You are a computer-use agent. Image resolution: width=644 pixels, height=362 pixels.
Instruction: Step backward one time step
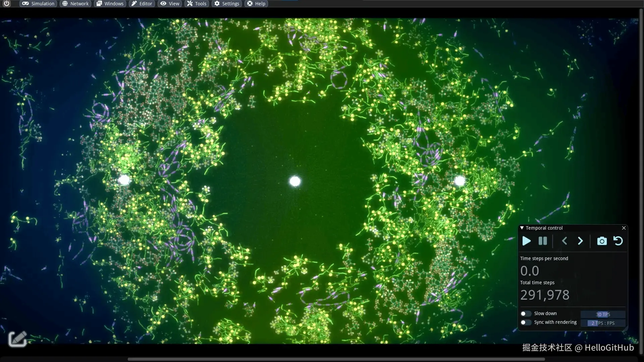click(x=565, y=241)
